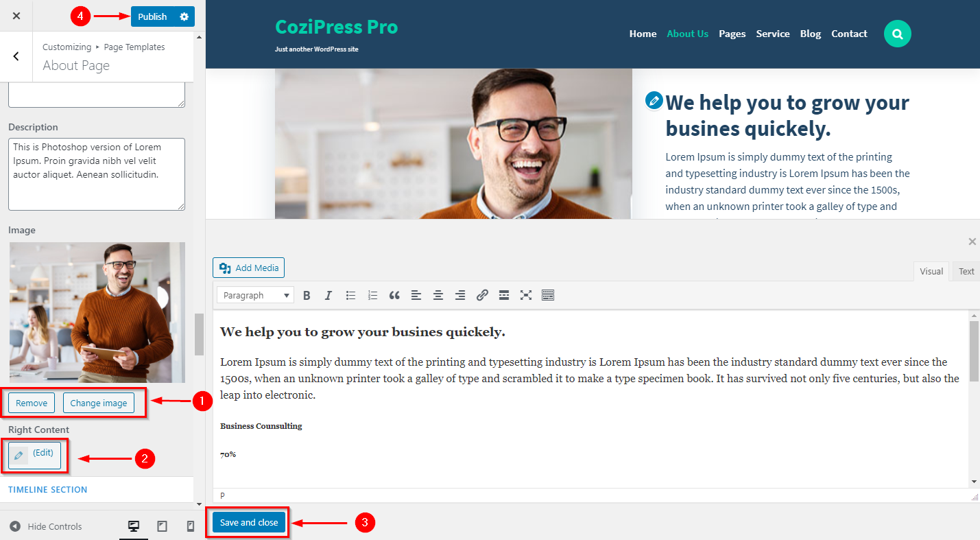The width and height of the screenshot is (980, 540).
Task: Insert or edit a link
Action: coord(482,295)
